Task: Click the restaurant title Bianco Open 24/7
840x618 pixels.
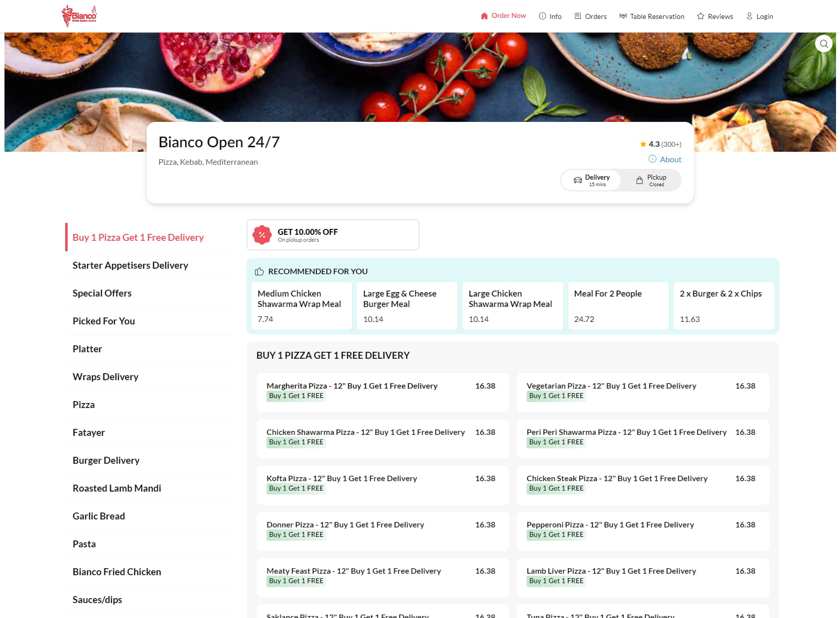Action: [219, 142]
